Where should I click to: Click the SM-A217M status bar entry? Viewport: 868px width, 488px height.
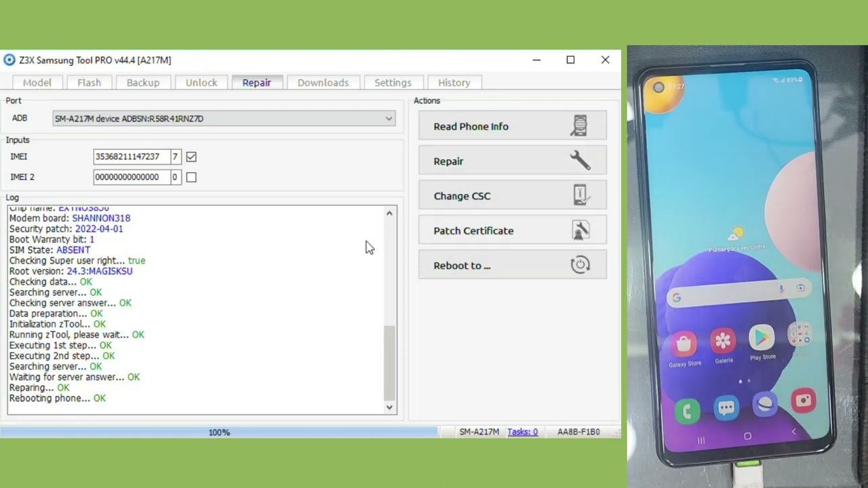tap(479, 432)
